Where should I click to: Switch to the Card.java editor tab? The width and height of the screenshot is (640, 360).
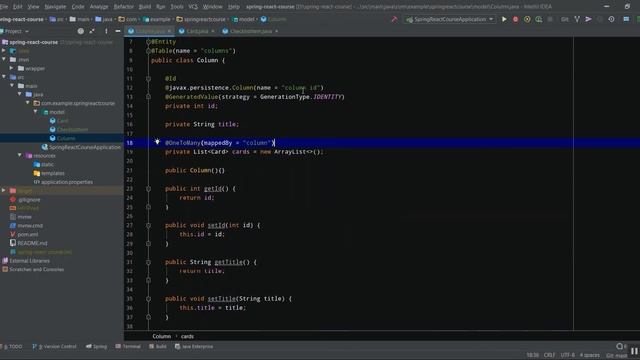pos(197,31)
